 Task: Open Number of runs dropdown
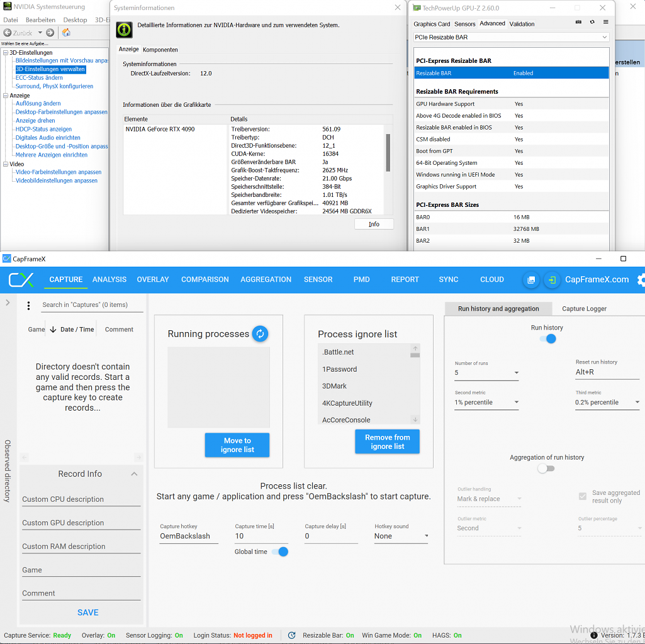(486, 372)
